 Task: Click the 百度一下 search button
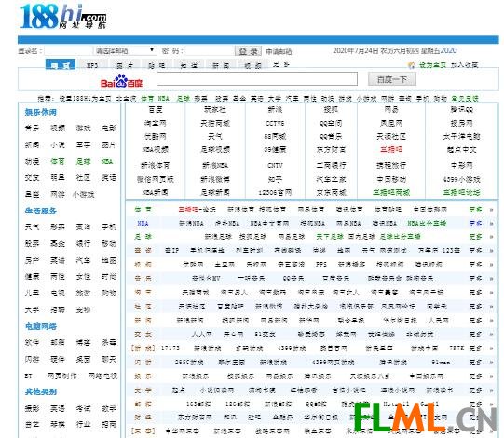[392, 79]
